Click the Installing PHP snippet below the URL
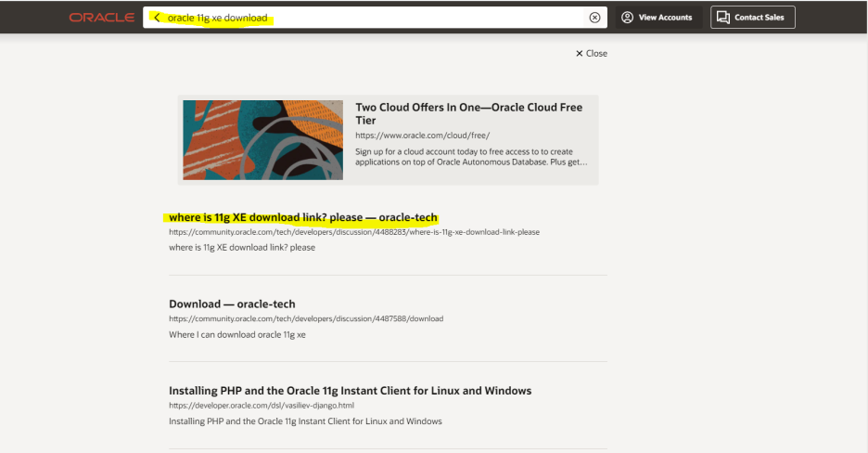 tap(306, 421)
